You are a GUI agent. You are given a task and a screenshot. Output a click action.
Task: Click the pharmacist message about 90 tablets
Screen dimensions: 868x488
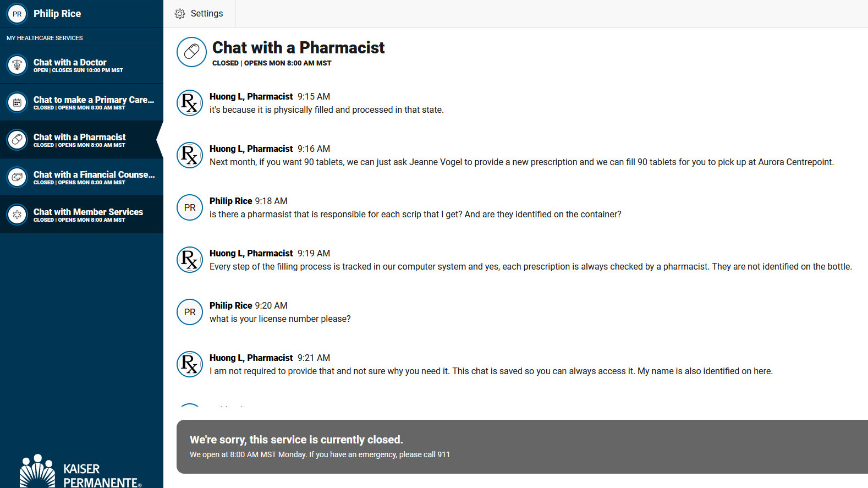tap(521, 162)
